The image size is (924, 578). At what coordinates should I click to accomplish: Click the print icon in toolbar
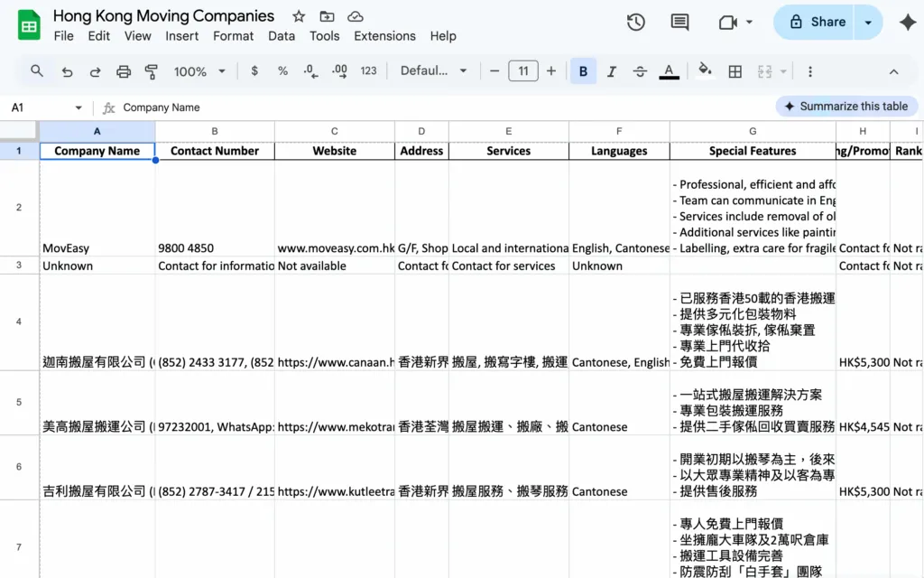click(x=124, y=71)
